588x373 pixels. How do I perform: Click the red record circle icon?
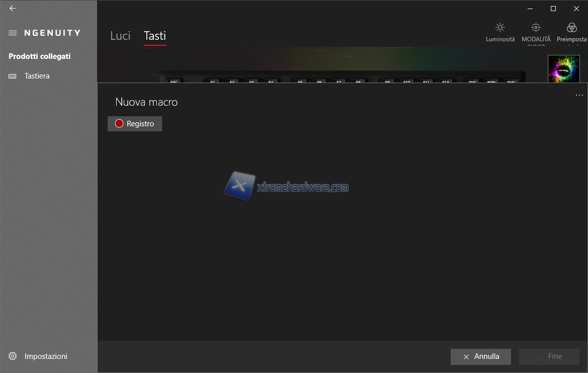point(119,124)
